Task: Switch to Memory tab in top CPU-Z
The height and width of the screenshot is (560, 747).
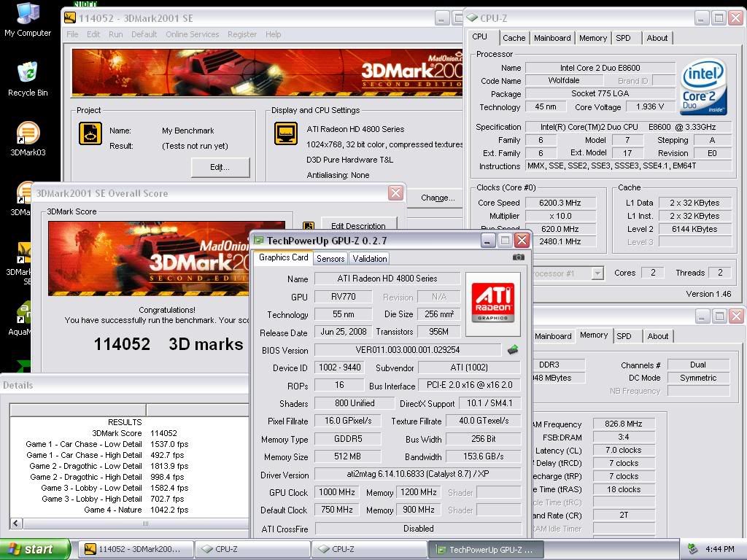Action: [593, 38]
